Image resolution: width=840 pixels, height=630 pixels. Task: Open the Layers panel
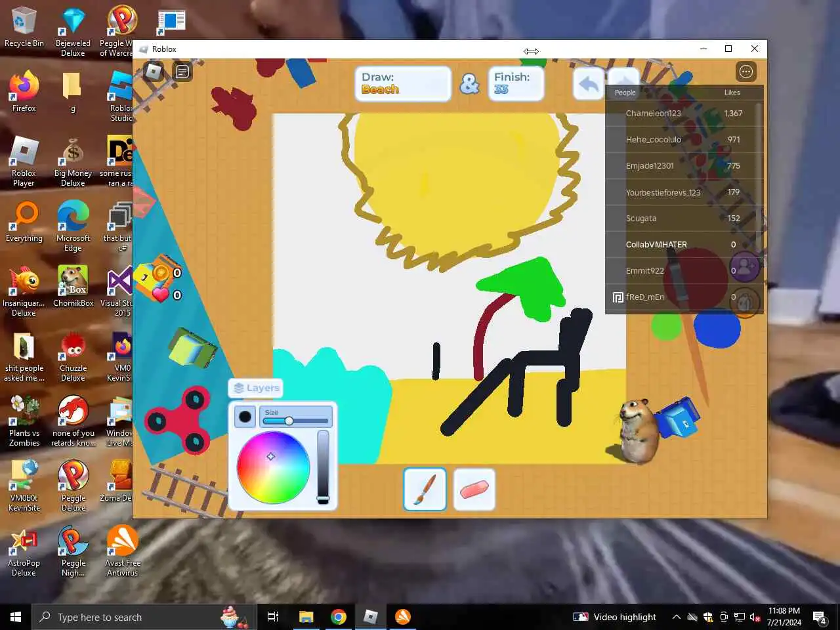(x=256, y=388)
